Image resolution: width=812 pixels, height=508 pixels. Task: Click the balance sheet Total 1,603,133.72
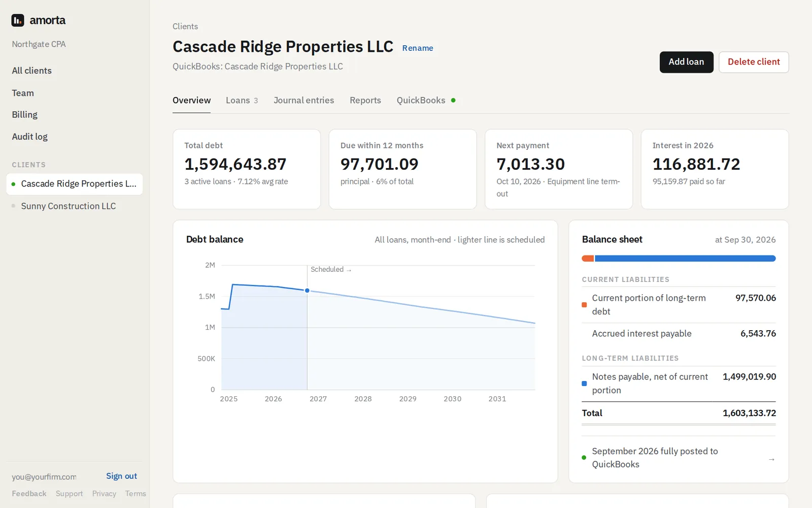tap(749, 413)
